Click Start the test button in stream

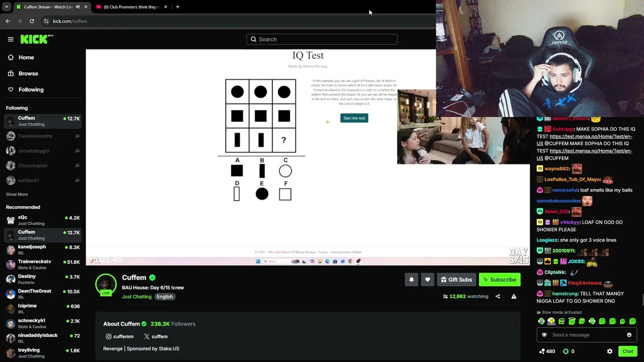[x=354, y=118]
